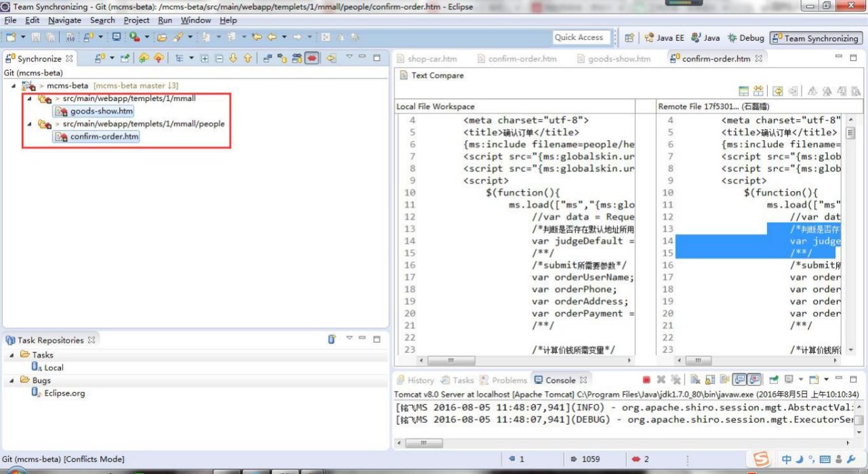Click the Copy current change icon in compare
The width and height of the screenshot is (868, 474).
coord(793,92)
